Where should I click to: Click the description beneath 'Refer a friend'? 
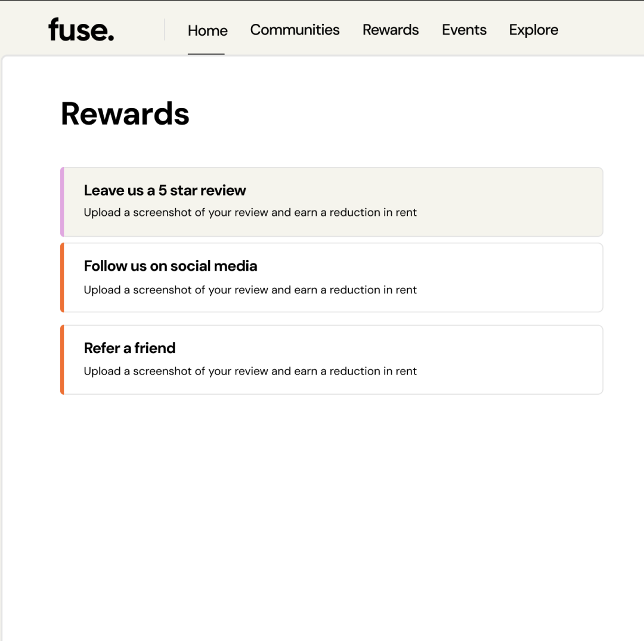coord(250,371)
